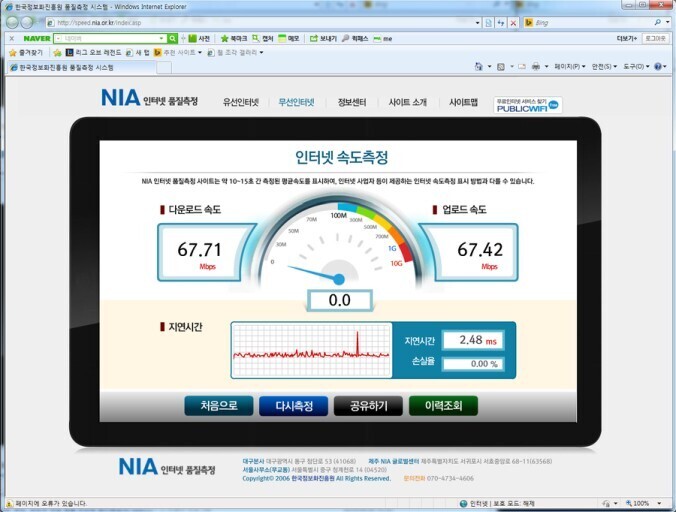Viewport: 676px width, 512px height.
Task: Click the blue Help question mark icon
Action: pos(658,66)
